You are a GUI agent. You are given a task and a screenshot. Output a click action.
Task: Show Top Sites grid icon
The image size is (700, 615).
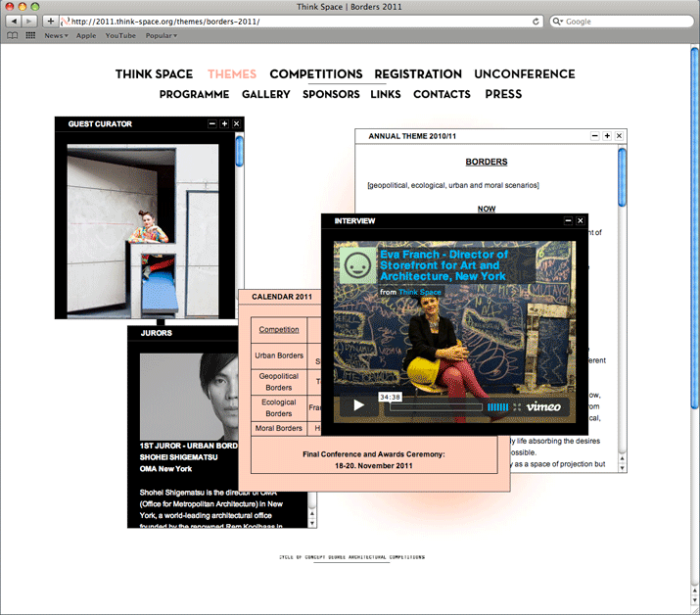tap(30, 35)
